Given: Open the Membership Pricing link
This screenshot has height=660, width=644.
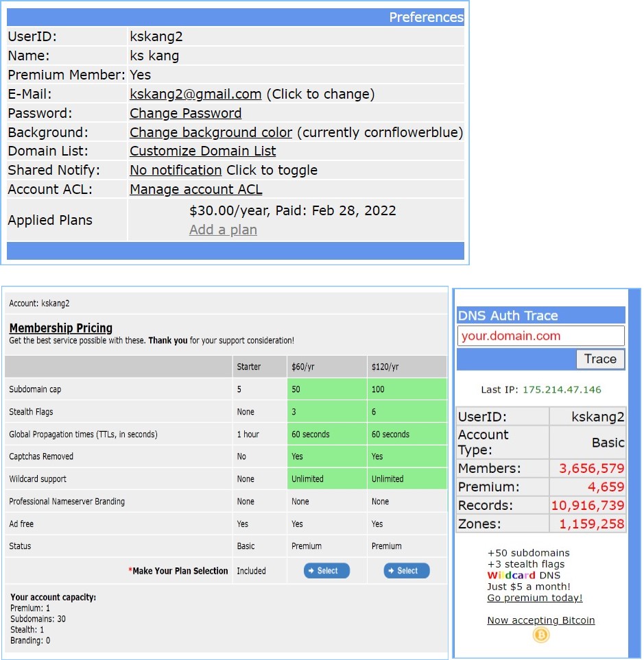Looking at the screenshot, I should point(60,328).
